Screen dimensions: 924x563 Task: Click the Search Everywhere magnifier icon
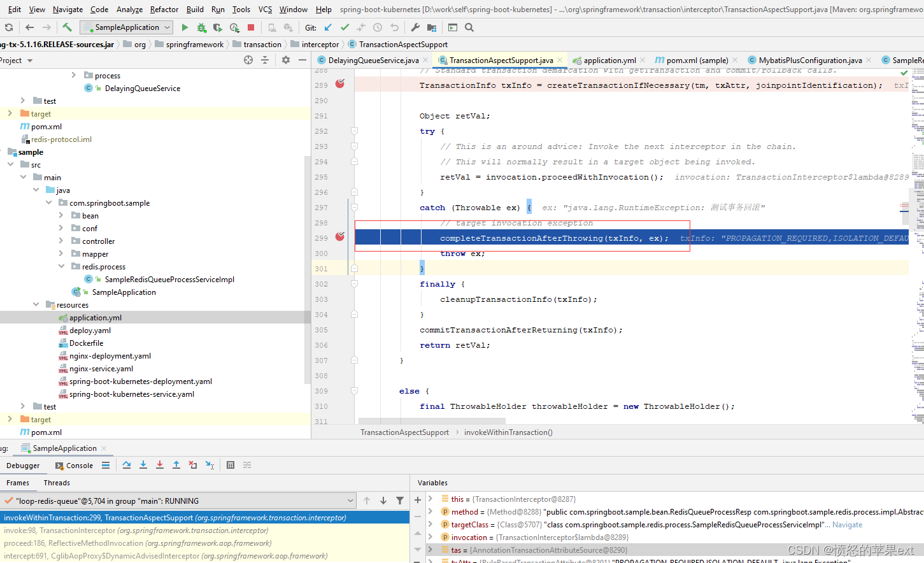pyautogui.click(x=469, y=27)
